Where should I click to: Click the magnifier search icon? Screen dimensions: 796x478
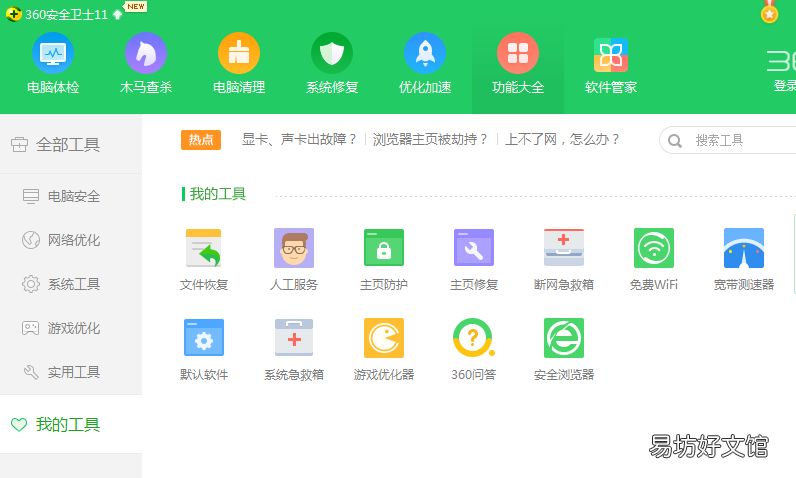point(675,141)
